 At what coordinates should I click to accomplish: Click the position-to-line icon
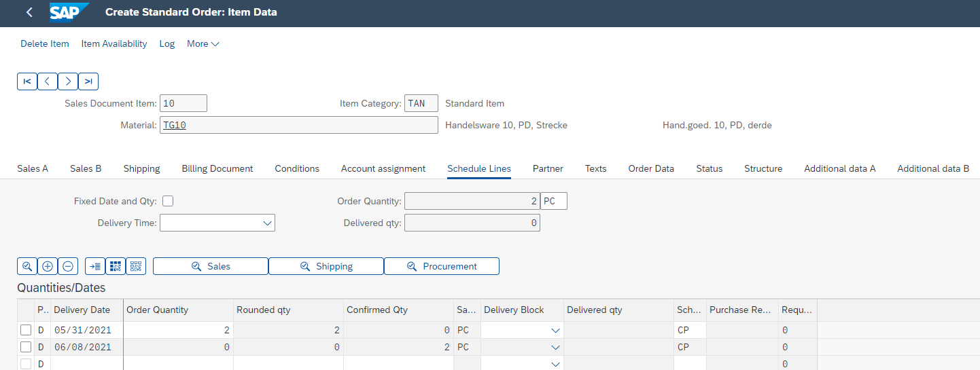click(95, 266)
